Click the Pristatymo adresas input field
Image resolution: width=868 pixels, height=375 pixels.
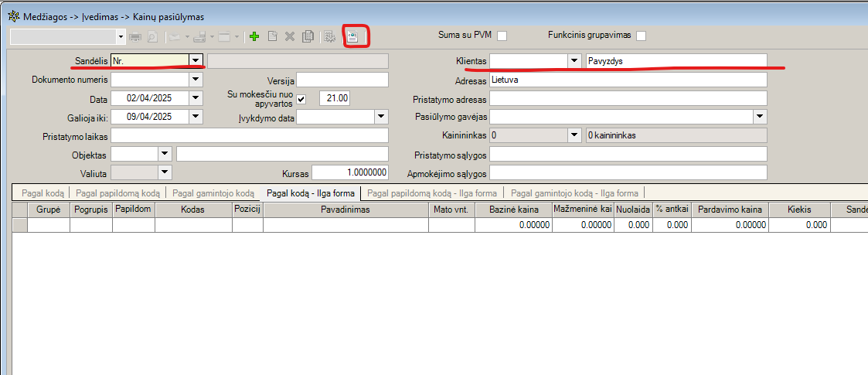(x=628, y=98)
